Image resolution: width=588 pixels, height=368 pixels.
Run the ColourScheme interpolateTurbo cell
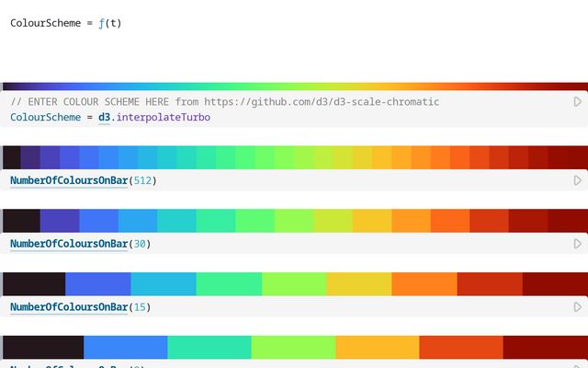point(578,102)
